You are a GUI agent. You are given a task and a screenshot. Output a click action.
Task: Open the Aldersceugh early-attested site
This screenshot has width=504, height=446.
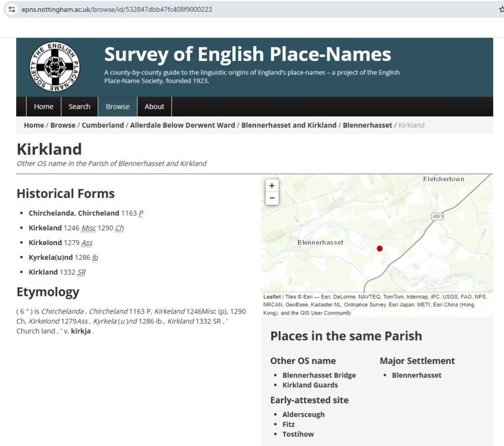pyautogui.click(x=303, y=414)
